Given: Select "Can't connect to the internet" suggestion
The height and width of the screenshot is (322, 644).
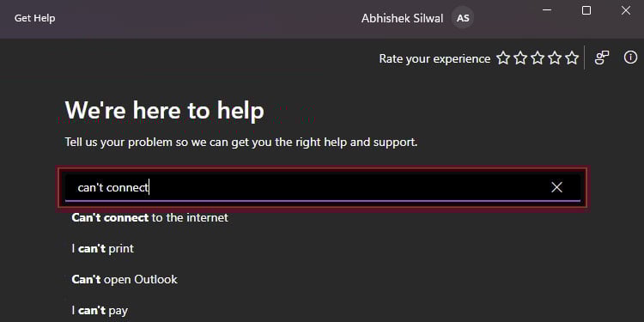Looking at the screenshot, I should (150, 217).
